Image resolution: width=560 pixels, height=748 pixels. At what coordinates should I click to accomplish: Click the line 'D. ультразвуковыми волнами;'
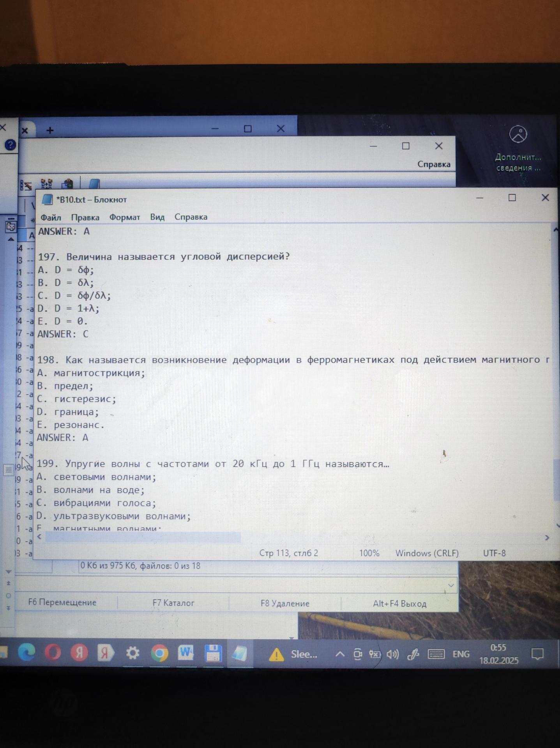coord(113,516)
